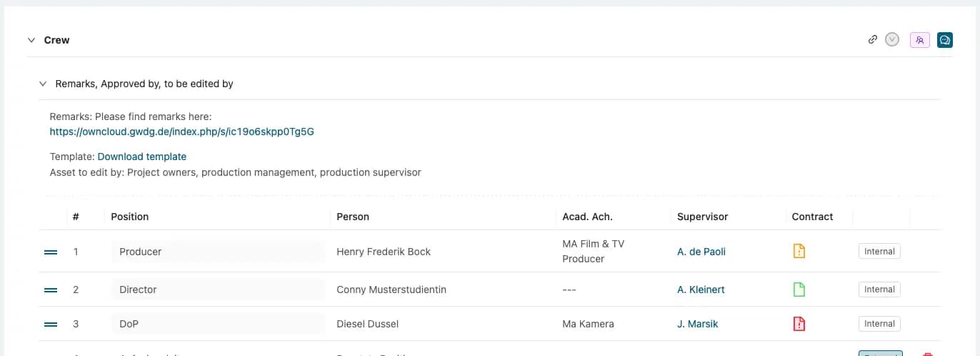
Task: Open the orange contract icon for Producer
Action: (x=799, y=251)
